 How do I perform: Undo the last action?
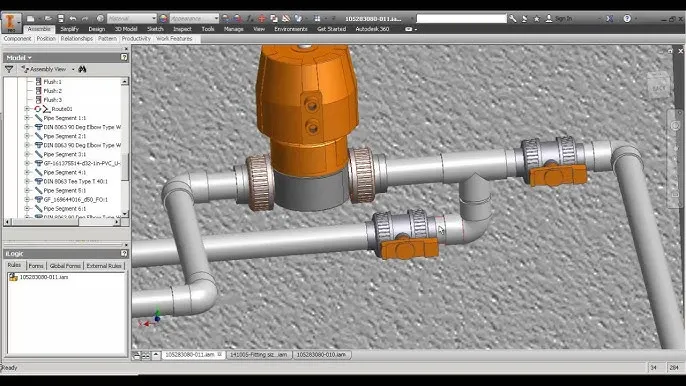coord(73,18)
